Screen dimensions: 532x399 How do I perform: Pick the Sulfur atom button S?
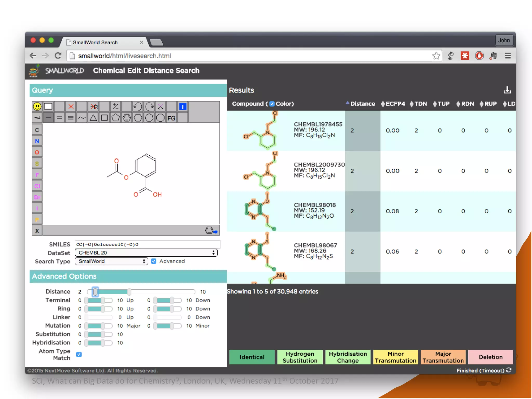(37, 163)
